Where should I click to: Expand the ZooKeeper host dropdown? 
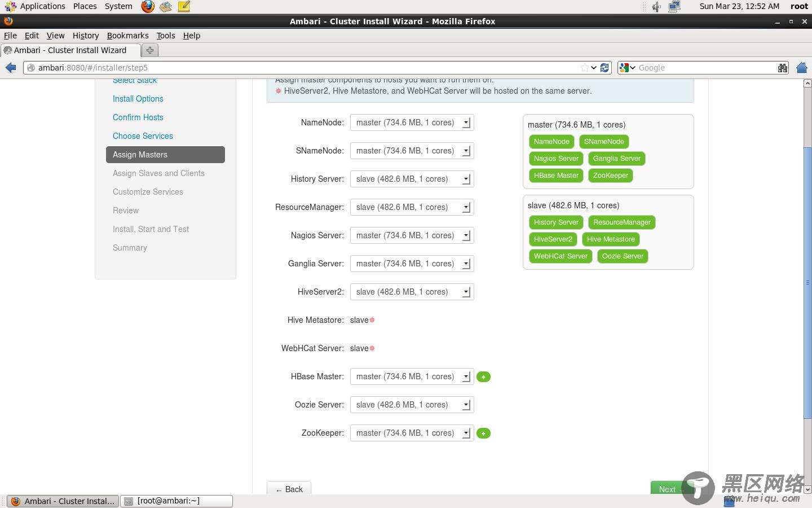coord(412,433)
